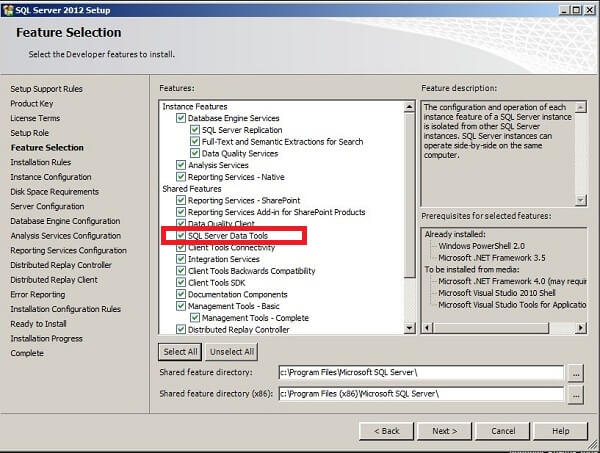Select Instance Features tree node
This screenshot has height=453, width=600.
[x=195, y=106]
